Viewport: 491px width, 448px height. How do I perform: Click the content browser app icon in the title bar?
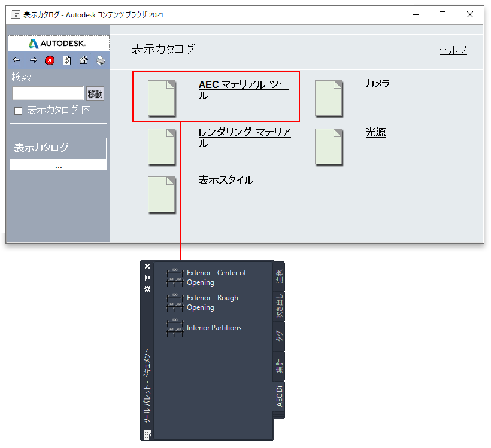pos(16,14)
